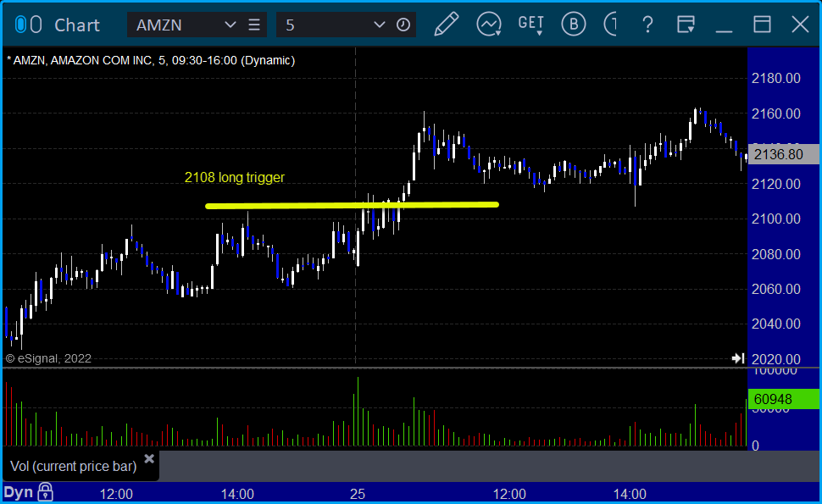Viewport: 822px width, 504px height.
Task: Click the Chart window title text
Action: pyautogui.click(x=77, y=25)
